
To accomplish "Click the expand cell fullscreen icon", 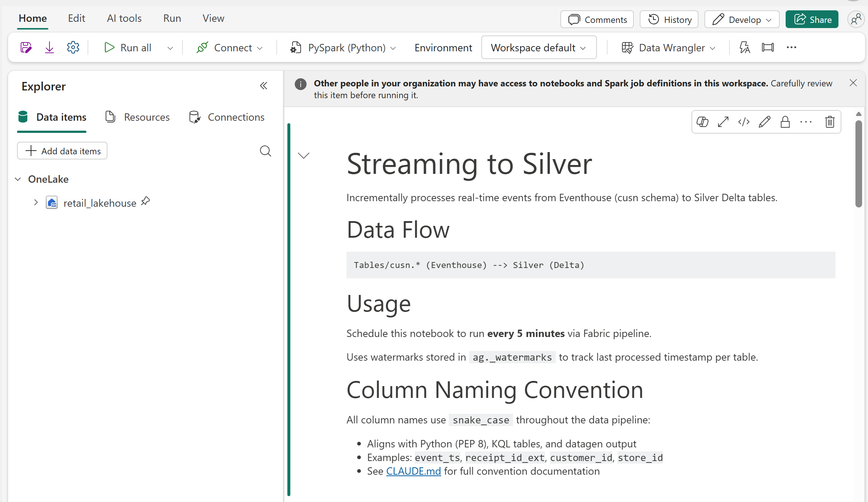I will click(x=723, y=122).
